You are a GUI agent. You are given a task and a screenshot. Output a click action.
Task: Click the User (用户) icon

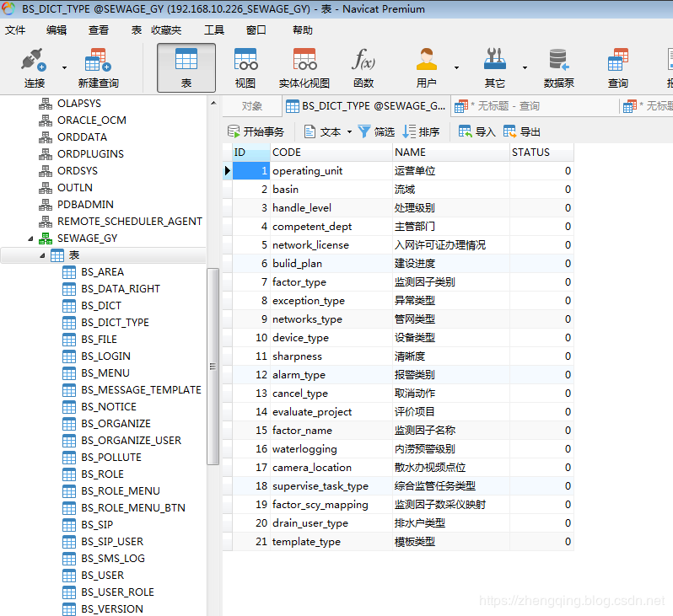click(426, 60)
